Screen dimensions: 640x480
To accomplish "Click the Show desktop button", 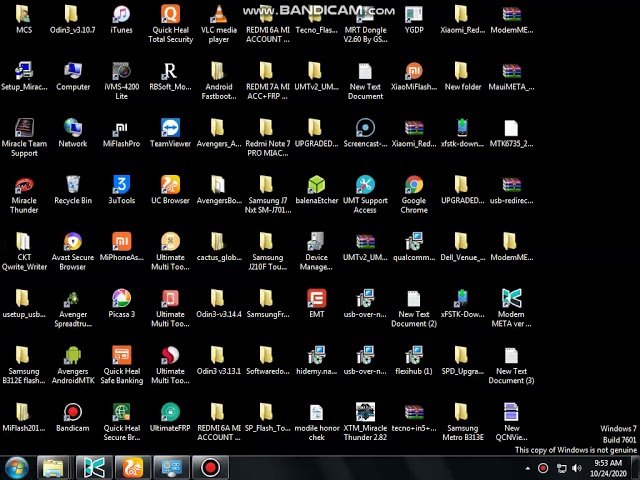I will (636, 468).
